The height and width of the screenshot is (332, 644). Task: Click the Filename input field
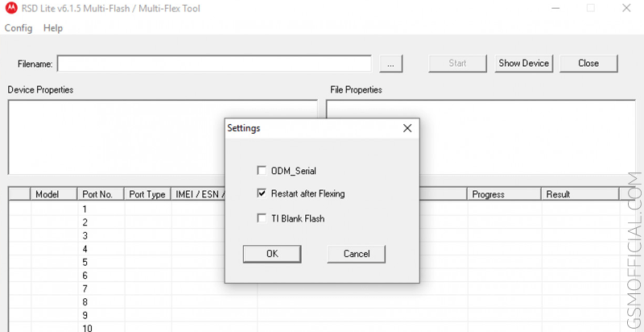[x=214, y=64]
